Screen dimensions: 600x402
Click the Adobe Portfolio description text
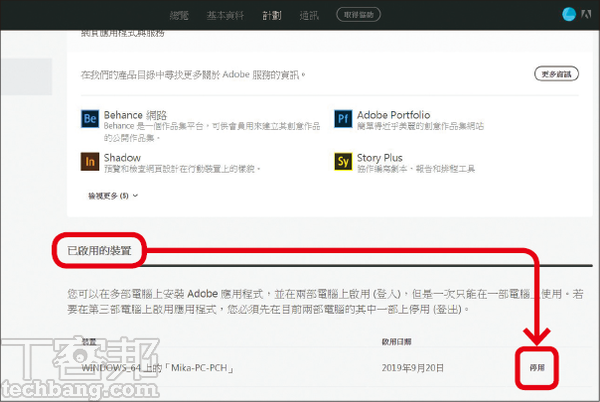coord(421,126)
